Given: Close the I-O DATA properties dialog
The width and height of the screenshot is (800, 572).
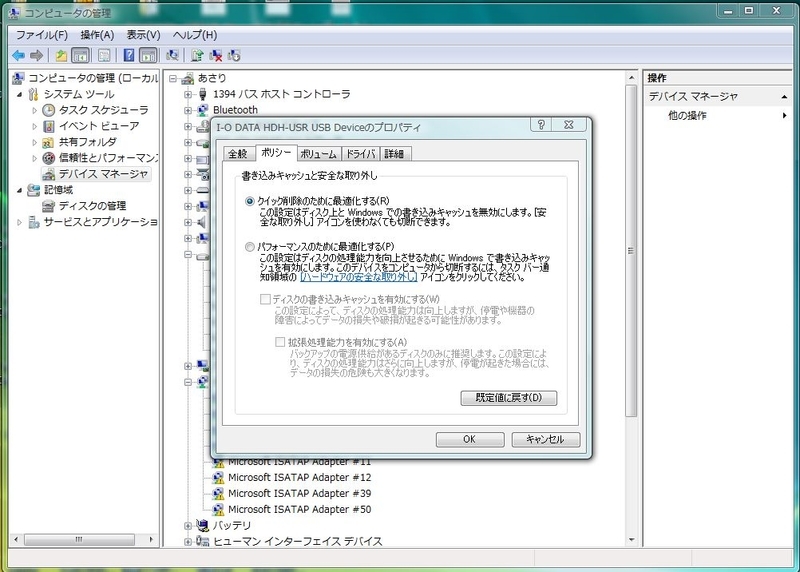Looking at the screenshot, I should [569, 125].
